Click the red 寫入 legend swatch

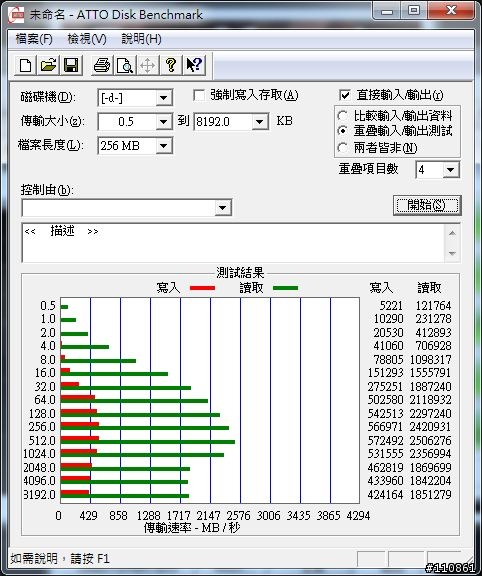click(x=202, y=288)
